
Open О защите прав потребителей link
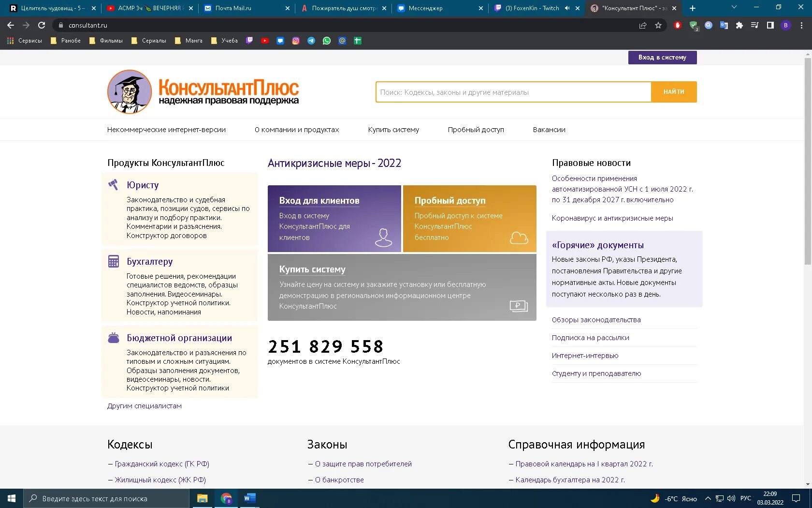point(363,464)
